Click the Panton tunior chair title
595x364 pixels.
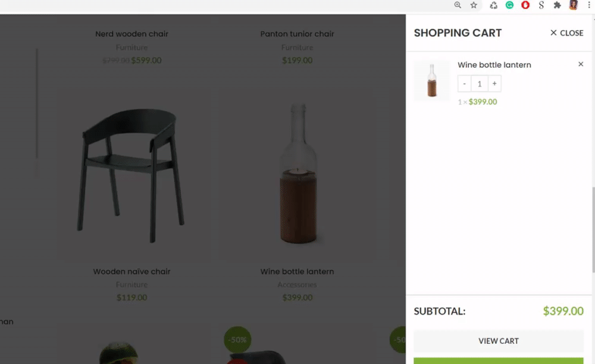click(x=297, y=34)
